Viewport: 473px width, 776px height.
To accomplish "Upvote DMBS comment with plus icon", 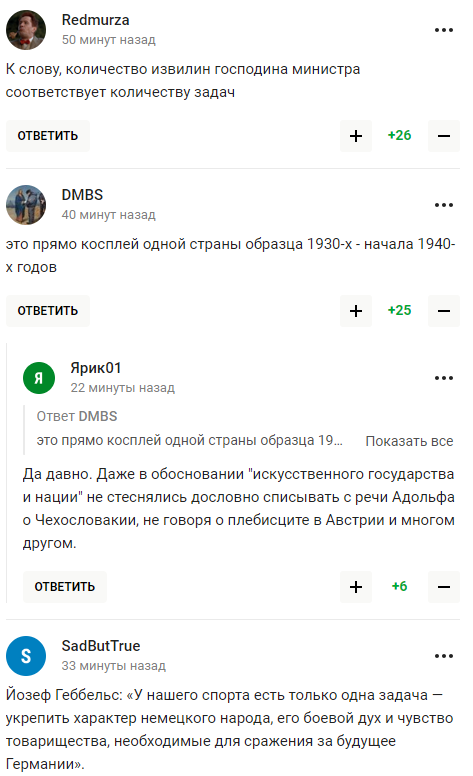I will (x=356, y=311).
